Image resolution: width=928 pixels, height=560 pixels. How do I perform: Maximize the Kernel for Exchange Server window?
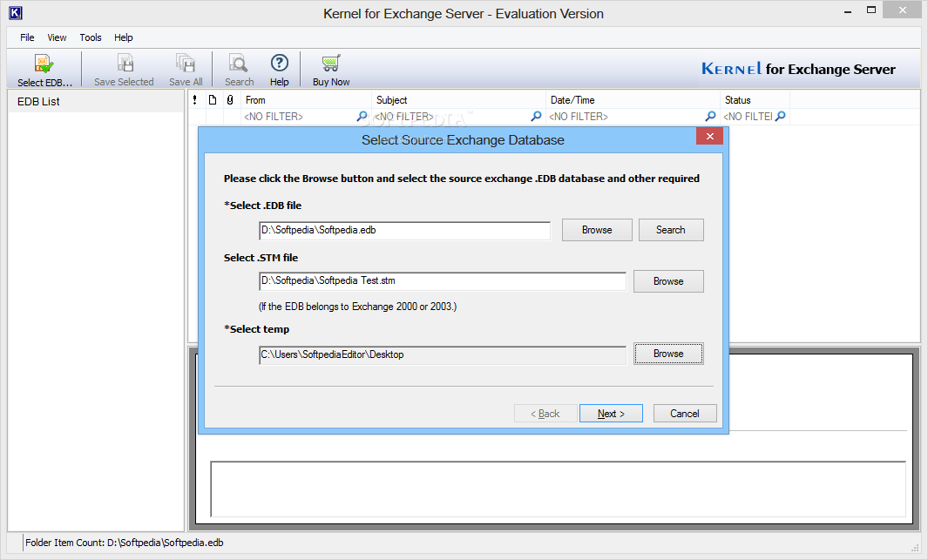(x=871, y=10)
